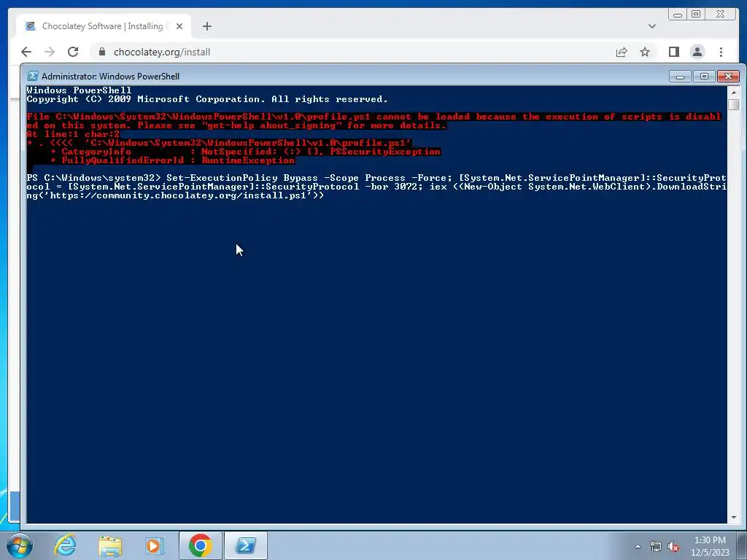Viewport: 747px width, 560px height.
Task: Share this page icon in Chrome
Action: tap(622, 52)
